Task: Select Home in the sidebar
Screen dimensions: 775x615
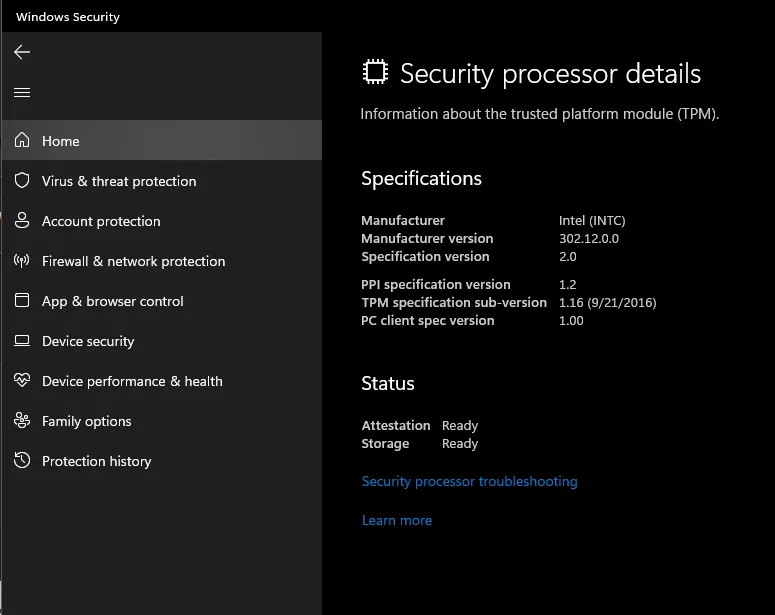Action: pos(162,140)
